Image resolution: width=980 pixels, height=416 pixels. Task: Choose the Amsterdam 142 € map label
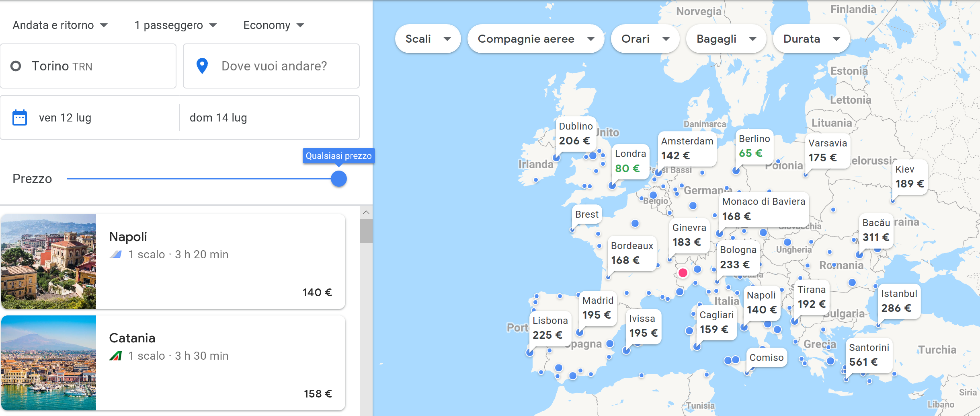(x=687, y=148)
